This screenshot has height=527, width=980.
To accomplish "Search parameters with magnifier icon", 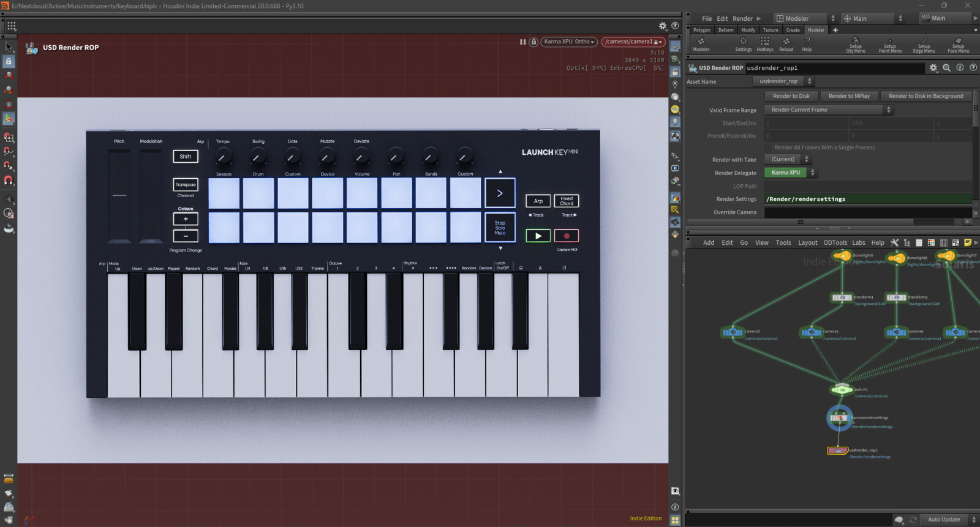I will pyautogui.click(x=947, y=68).
